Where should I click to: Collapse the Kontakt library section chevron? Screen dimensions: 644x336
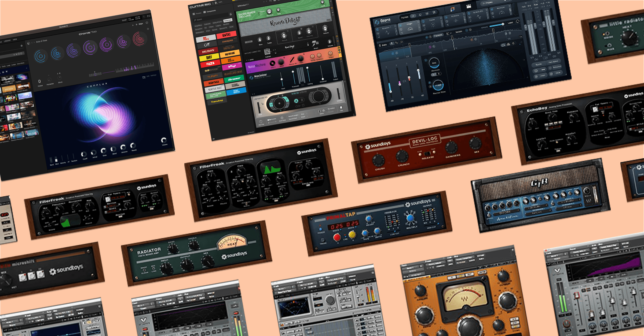[x=26, y=68]
